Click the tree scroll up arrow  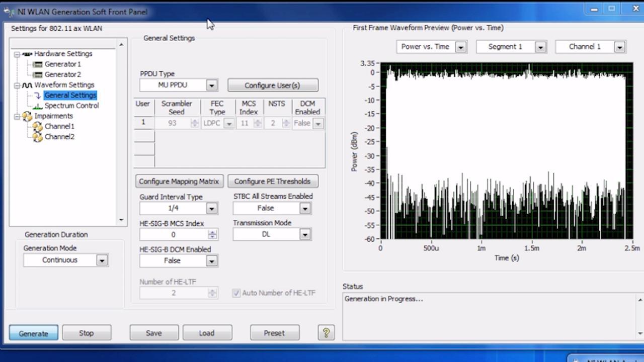click(x=121, y=45)
